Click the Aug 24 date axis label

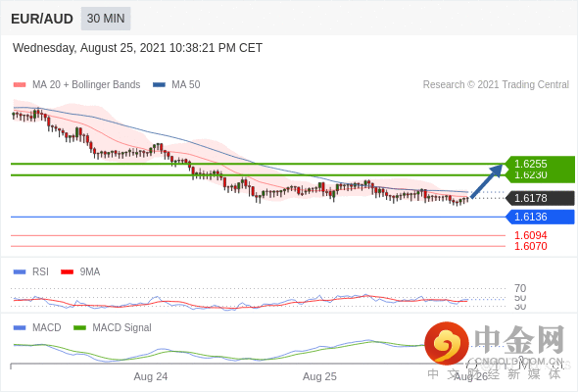tap(151, 376)
